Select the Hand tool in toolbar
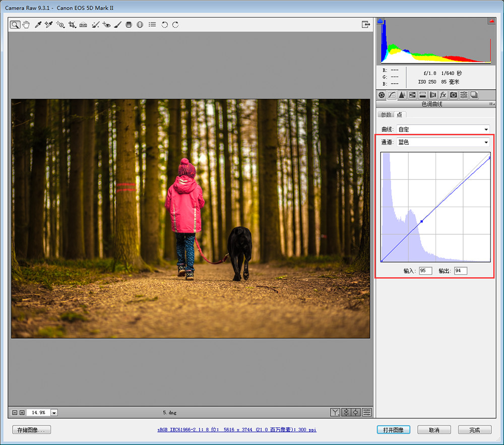The height and width of the screenshot is (445, 504). (x=26, y=25)
